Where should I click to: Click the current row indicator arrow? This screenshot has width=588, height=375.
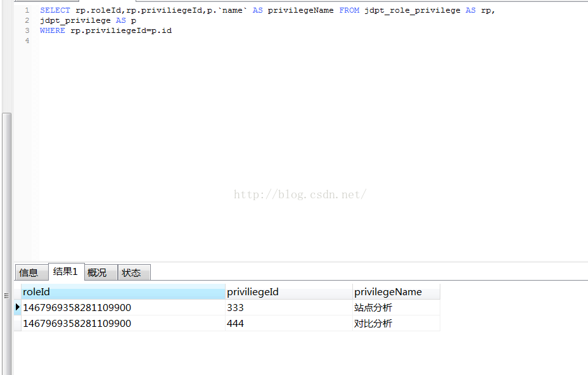point(17,307)
